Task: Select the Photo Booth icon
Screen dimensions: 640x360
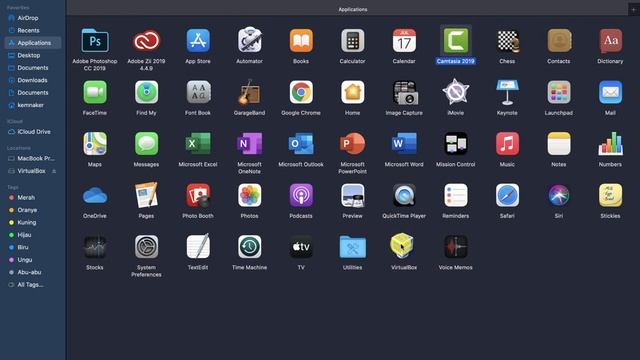Action: pyautogui.click(x=198, y=196)
